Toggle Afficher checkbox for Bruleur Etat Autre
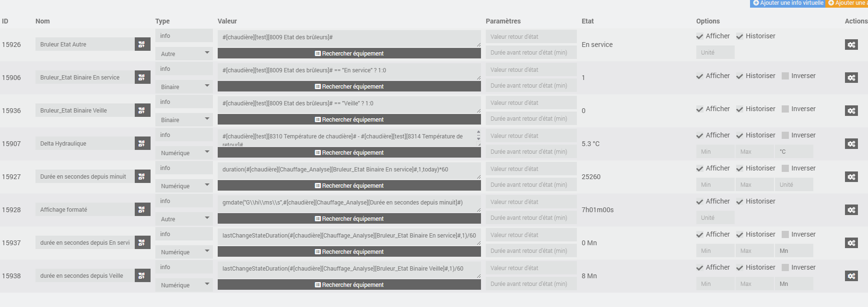868x307 pixels. point(700,36)
